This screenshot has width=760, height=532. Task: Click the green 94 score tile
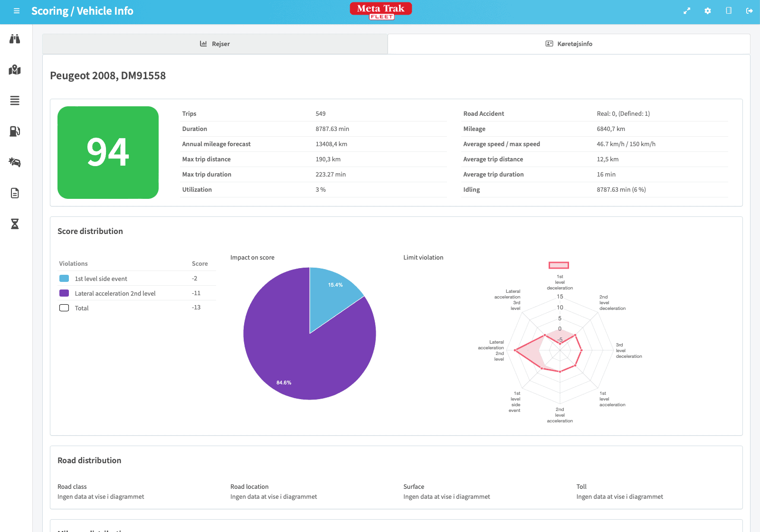(x=108, y=152)
